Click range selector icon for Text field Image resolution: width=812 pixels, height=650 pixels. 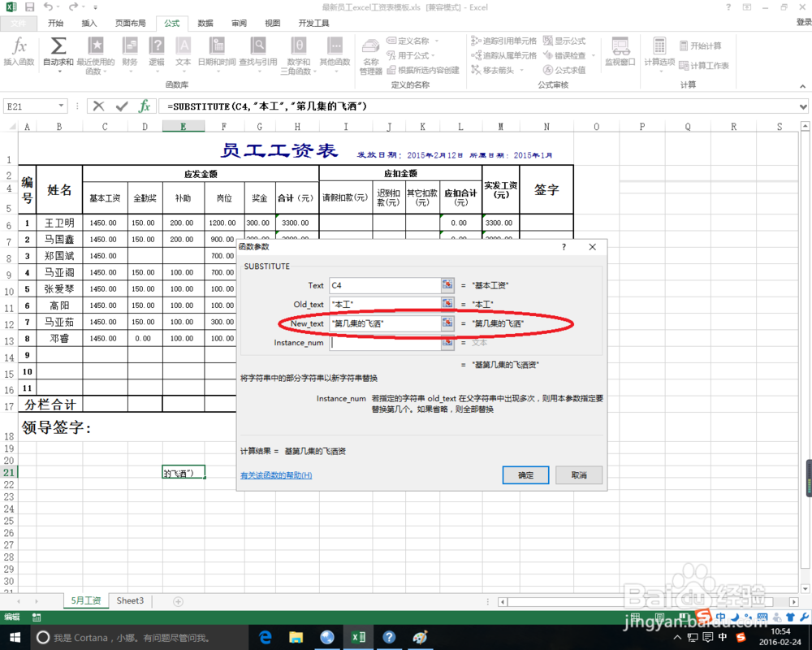447,284
